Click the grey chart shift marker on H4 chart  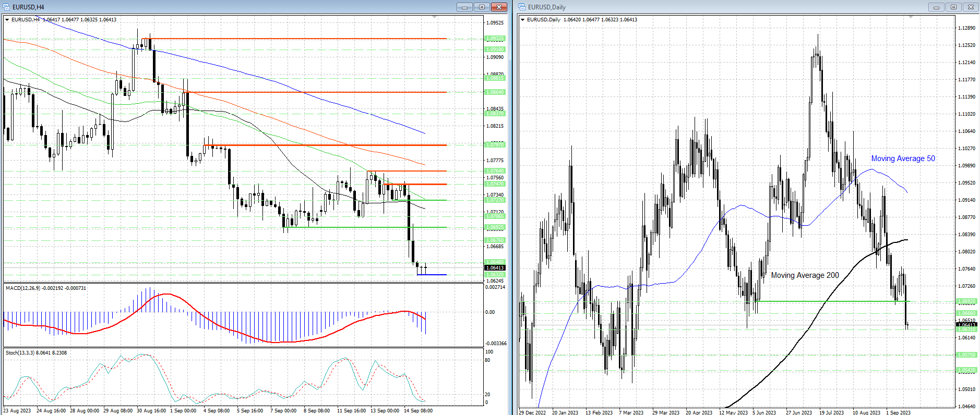(x=435, y=17)
